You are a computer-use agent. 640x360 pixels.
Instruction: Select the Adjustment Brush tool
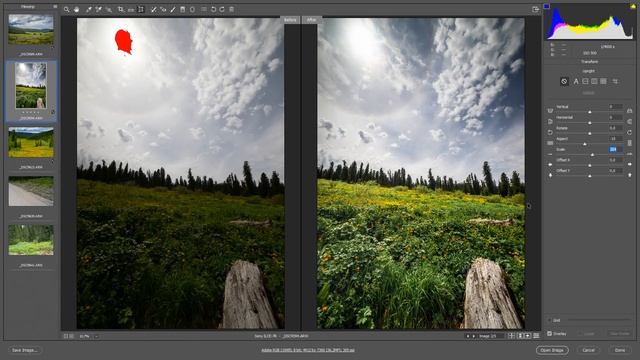[173, 9]
